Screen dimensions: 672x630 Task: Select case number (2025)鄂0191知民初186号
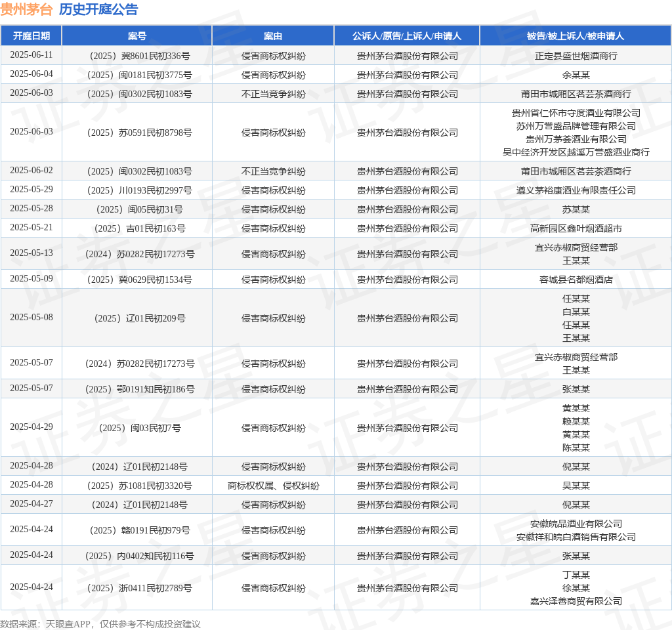(x=140, y=389)
